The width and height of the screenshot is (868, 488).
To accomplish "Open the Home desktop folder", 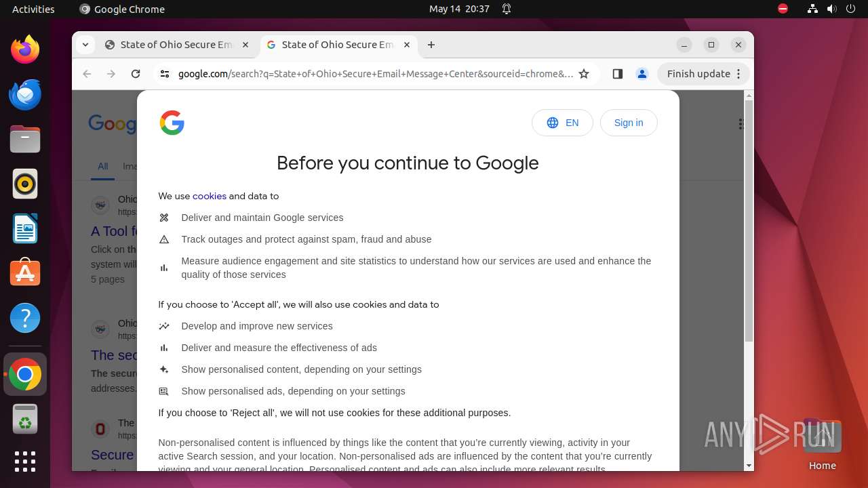I will (822, 445).
